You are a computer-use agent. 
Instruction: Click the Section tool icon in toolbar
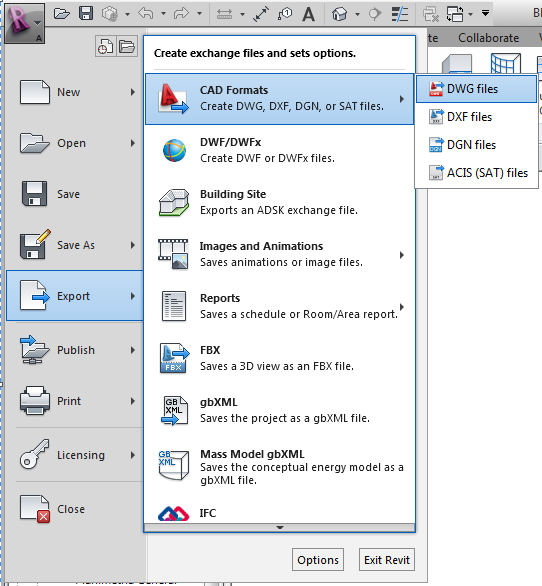375,14
